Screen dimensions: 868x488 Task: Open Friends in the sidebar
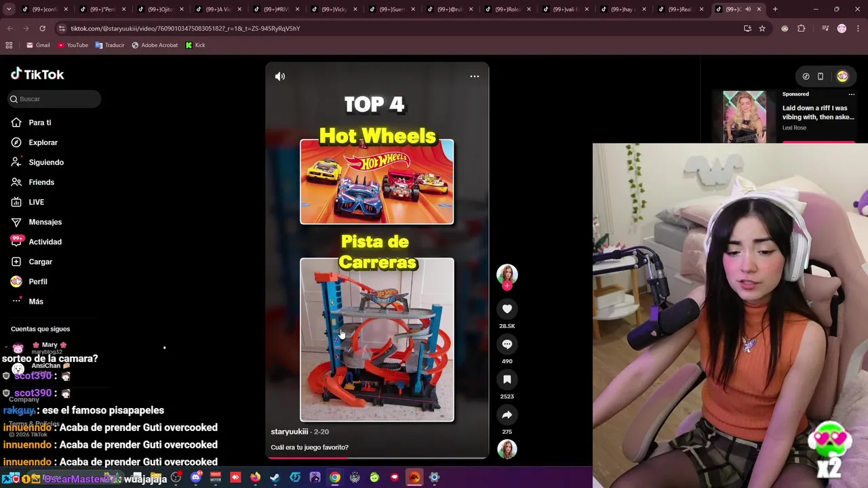(x=33, y=182)
